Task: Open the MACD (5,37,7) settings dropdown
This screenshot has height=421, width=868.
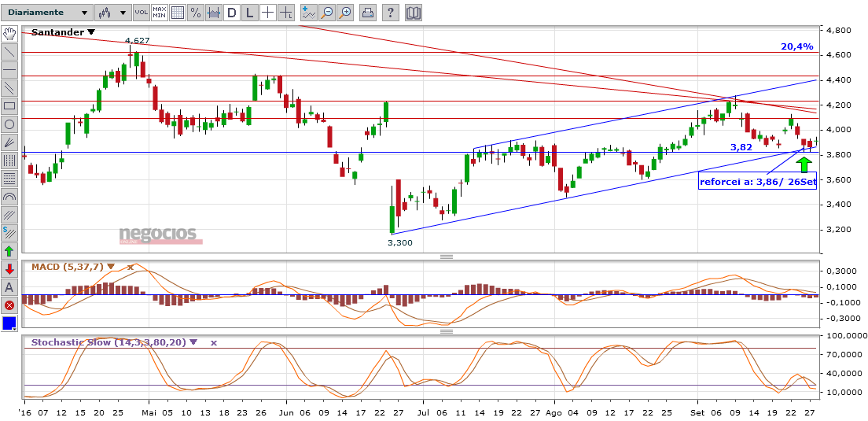Action: (111, 267)
